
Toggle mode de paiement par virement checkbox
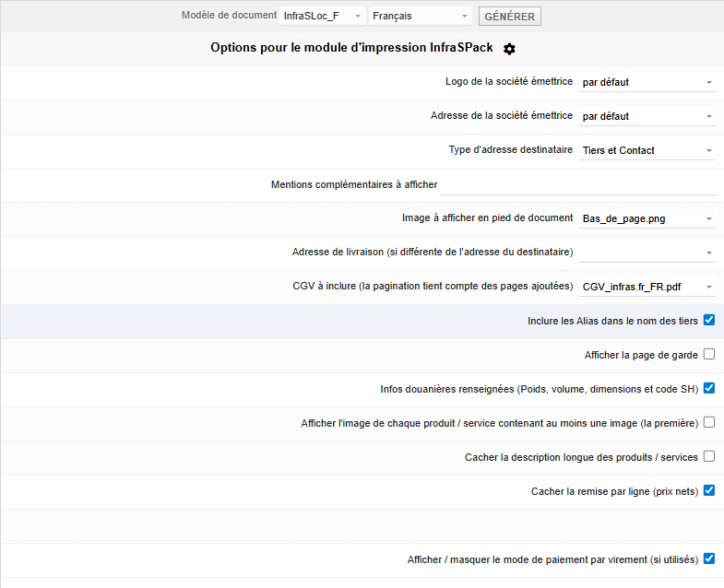coord(709,559)
